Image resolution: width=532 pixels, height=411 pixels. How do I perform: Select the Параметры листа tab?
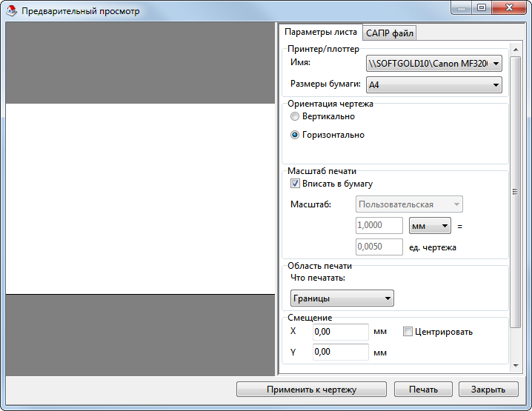tap(321, 32)
